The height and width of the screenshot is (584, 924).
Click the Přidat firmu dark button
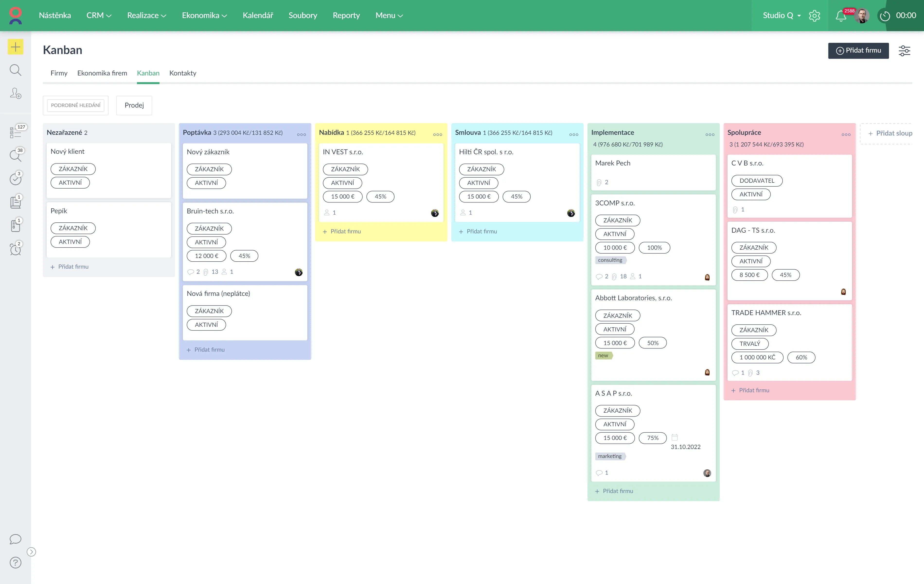pyautogui.click(x=858, y=51)
